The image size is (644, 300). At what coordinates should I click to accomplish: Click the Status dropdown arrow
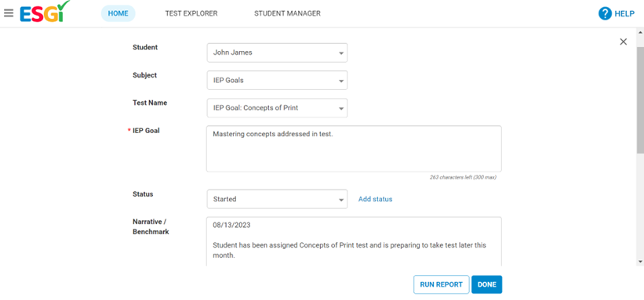coord(341,200)
